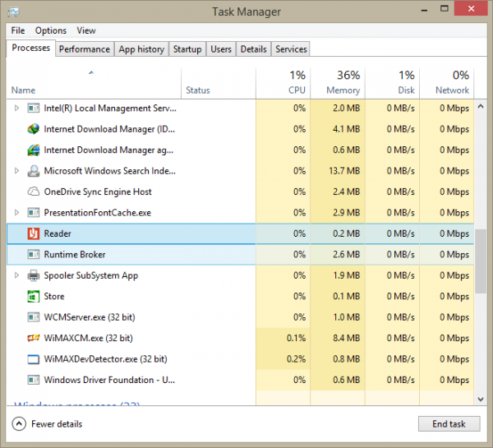Select the Windows Driver Foundation - U... name
493x448 pixels.
109,380
